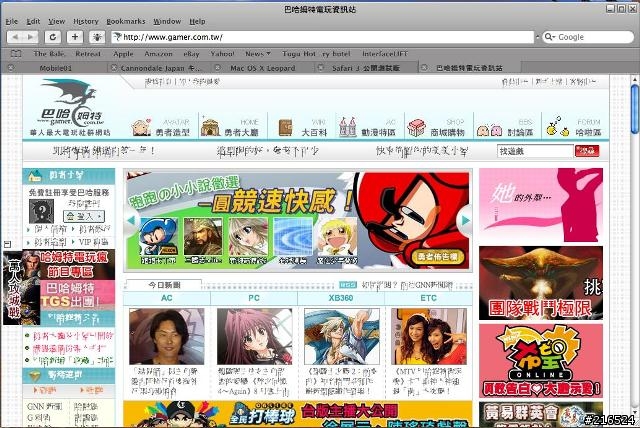This screenshot has width=640, height=428.
Task: Click the Google search field
Action: click(588, 37)
